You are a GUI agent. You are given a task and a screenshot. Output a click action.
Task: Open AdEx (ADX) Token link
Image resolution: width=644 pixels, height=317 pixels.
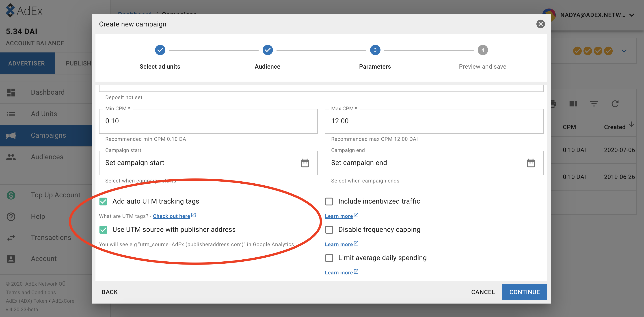click(x=26, y=301)
